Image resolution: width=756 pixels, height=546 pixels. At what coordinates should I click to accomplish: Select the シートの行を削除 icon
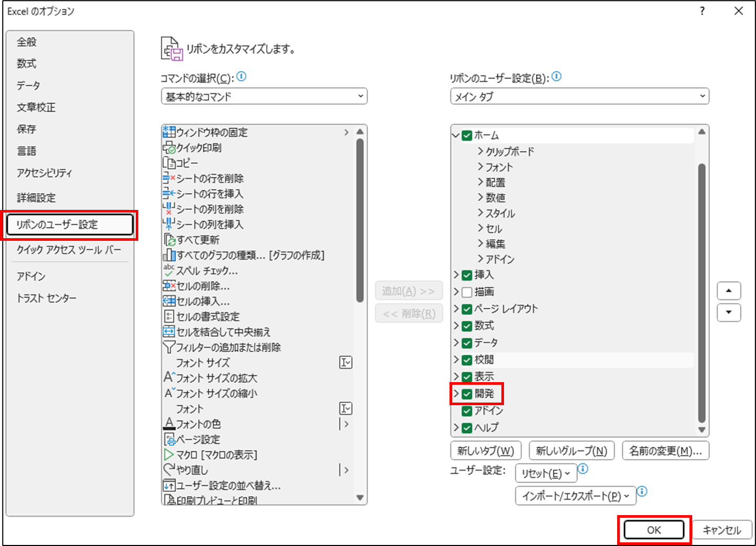[169, 178]
